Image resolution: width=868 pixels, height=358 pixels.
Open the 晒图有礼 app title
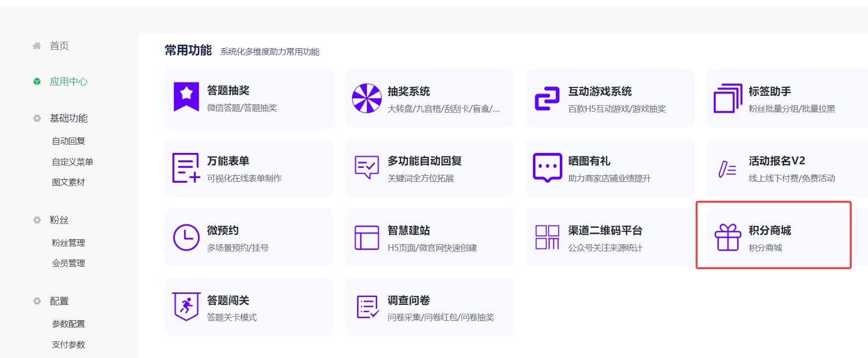pos(589,161)
